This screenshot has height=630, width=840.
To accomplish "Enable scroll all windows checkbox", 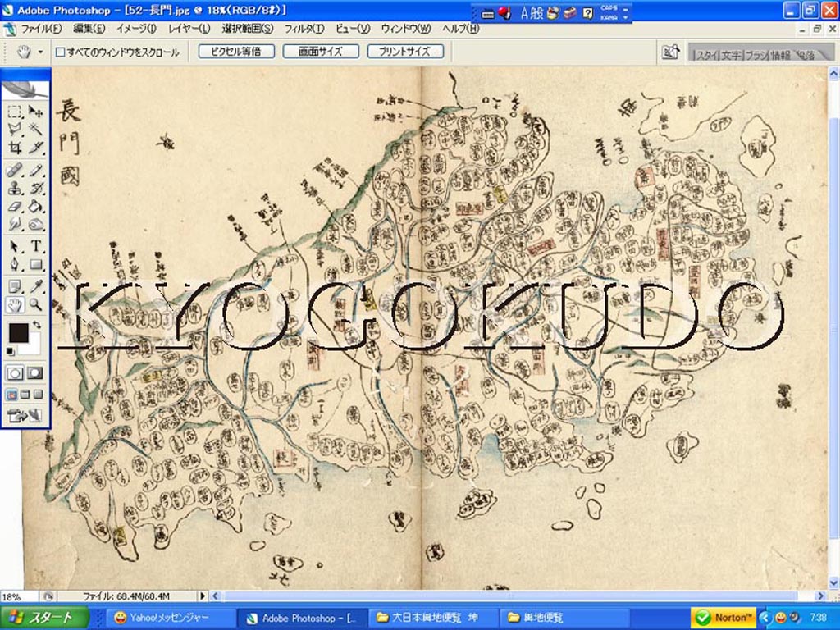I will pyautogui.click(x=61, y=52).
